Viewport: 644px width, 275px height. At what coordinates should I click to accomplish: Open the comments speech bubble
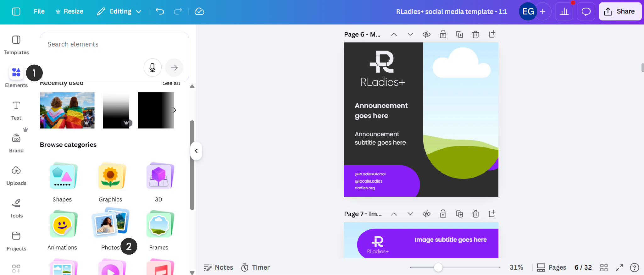point(586,12)
